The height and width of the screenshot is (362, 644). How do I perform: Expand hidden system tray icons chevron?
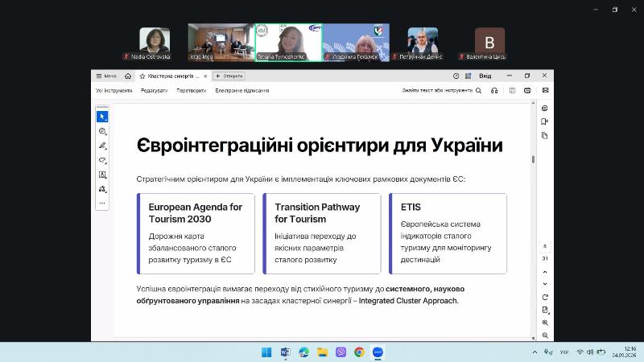coord(535,352)
